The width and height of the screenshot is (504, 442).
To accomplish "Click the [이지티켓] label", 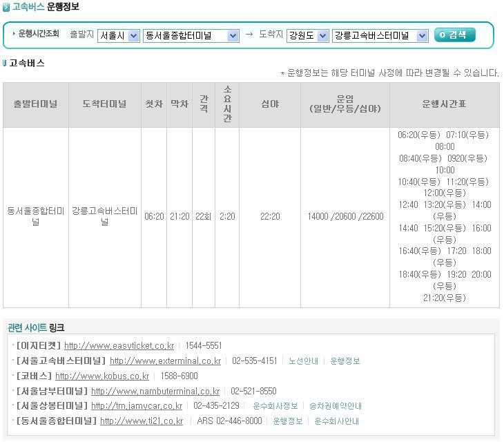I will point(38,345).
